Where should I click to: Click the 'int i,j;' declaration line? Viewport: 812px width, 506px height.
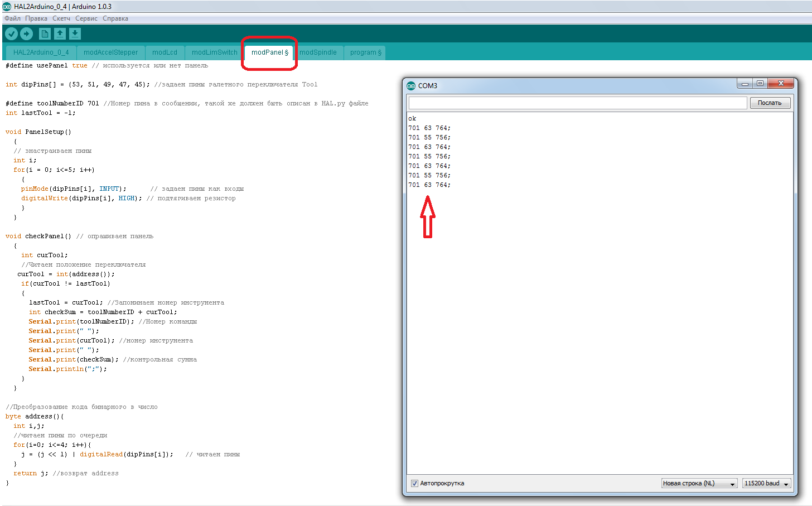(29, 426)
